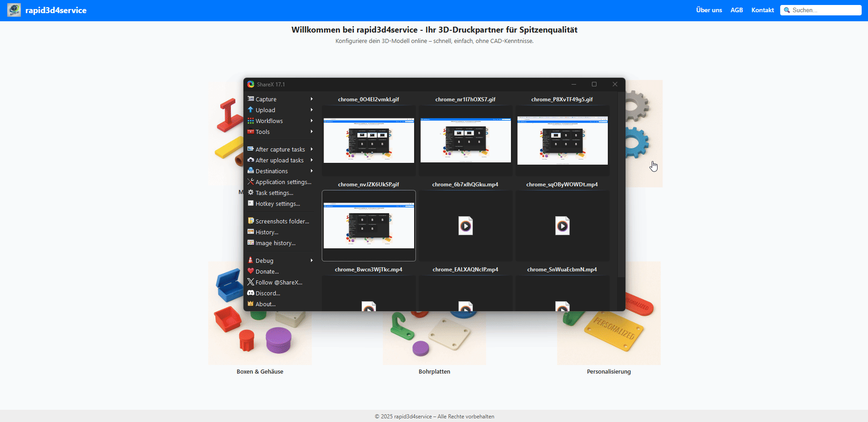Open the Über uns page link

pyautogui.click(x=709, y=10)
